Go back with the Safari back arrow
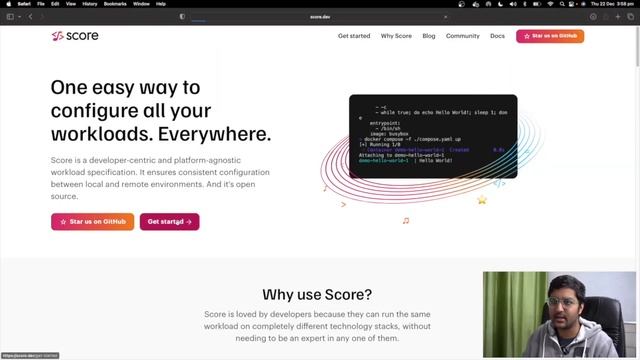 point(31,17)
